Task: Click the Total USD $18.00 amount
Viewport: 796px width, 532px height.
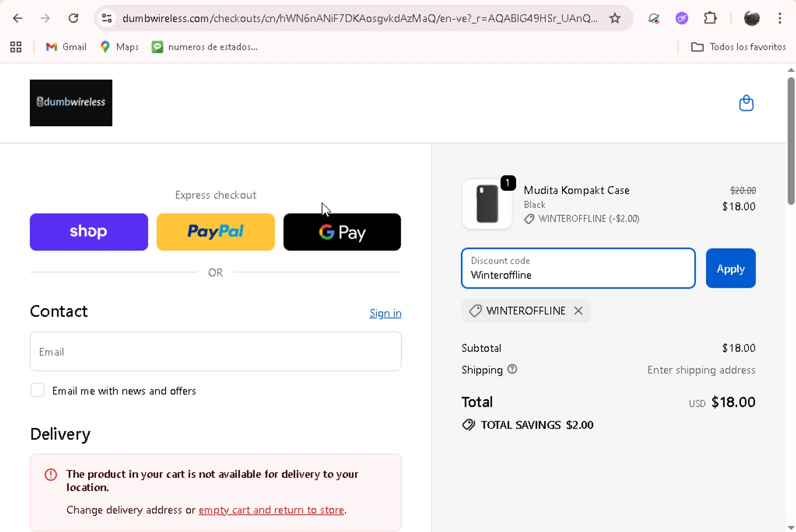Action: [x=733, y=402]
